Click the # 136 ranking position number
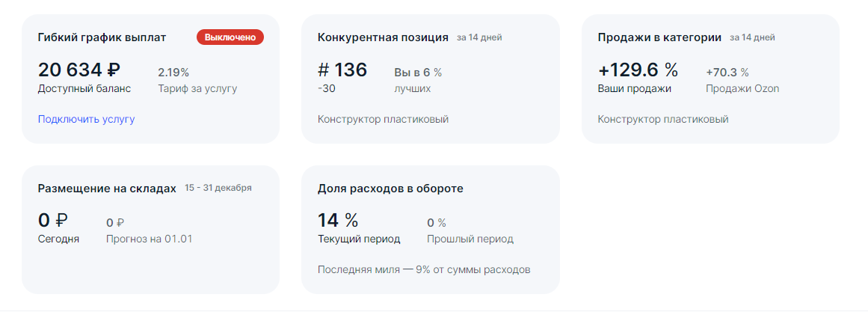This screenshot has width=868, height=315. point(342,70)
